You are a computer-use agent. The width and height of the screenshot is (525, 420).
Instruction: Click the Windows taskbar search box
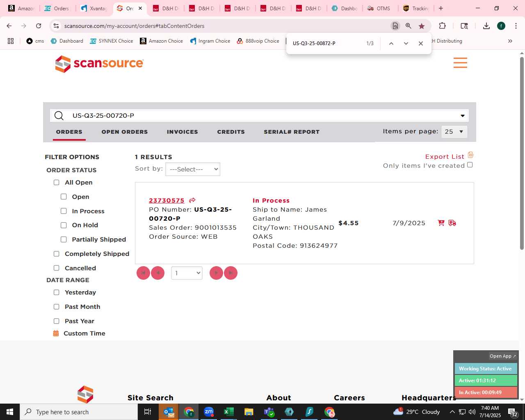coord(79,412)
